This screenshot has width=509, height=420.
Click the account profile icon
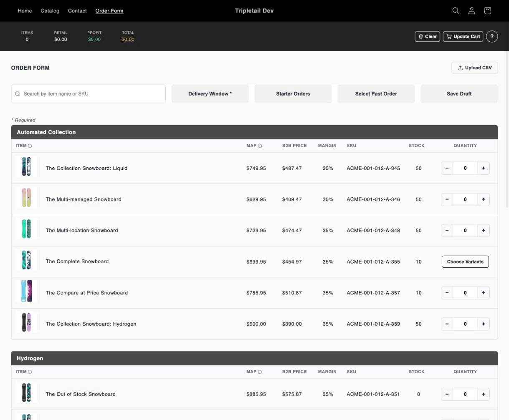pyautogui.click(x=471, y=10)
